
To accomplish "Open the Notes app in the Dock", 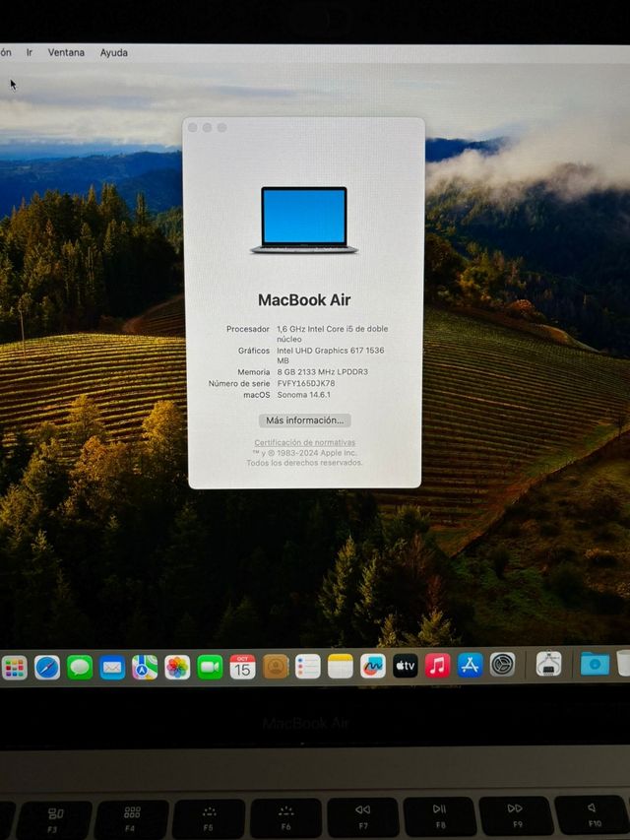I will click(341, 667).
